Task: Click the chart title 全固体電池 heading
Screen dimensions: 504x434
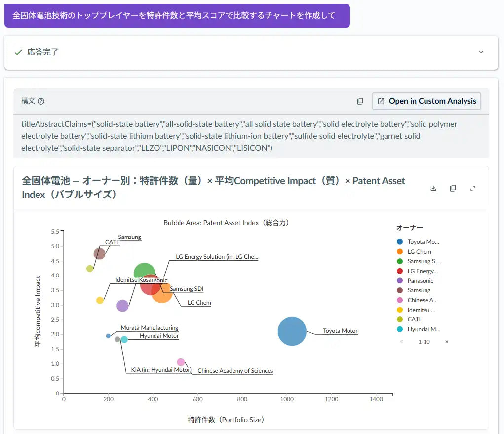Action: click(x=213, y=188)
